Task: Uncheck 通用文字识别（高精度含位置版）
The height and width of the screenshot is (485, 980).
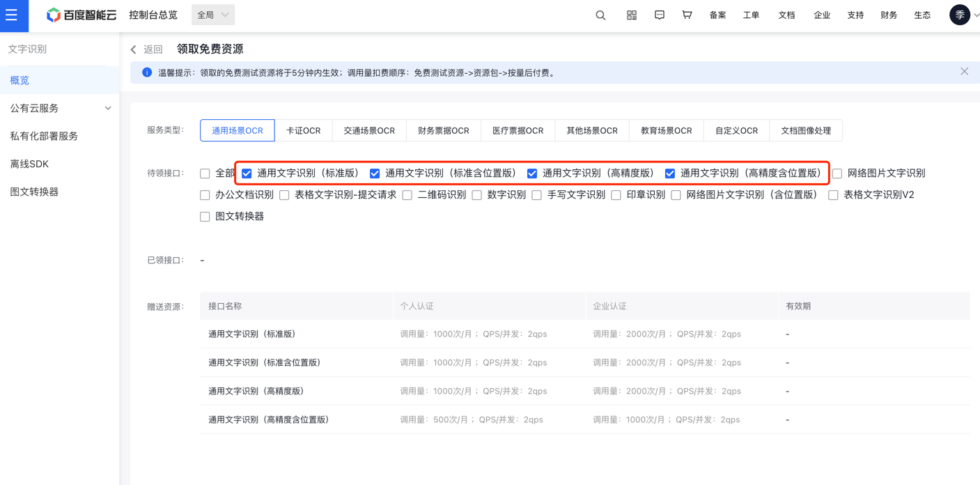Action: 670,174
